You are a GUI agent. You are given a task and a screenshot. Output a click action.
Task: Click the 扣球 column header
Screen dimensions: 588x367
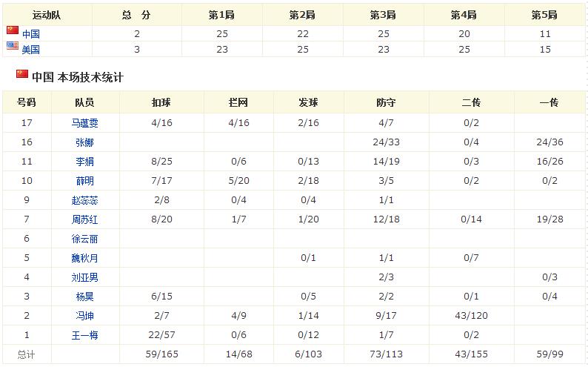(161, 102)
